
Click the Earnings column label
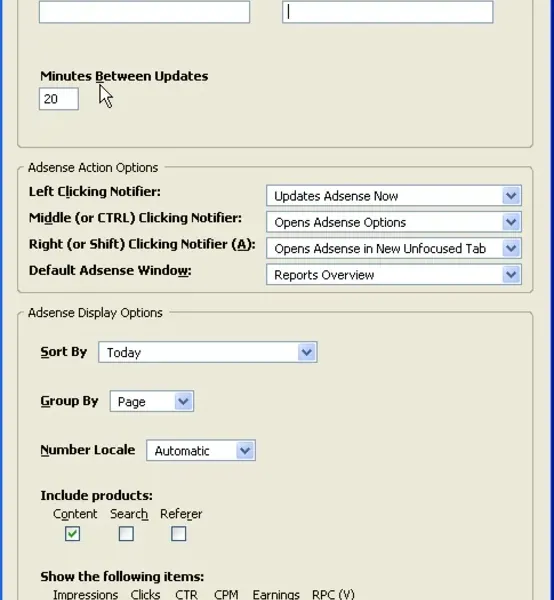pyautogui.click(x=276, y=594)
